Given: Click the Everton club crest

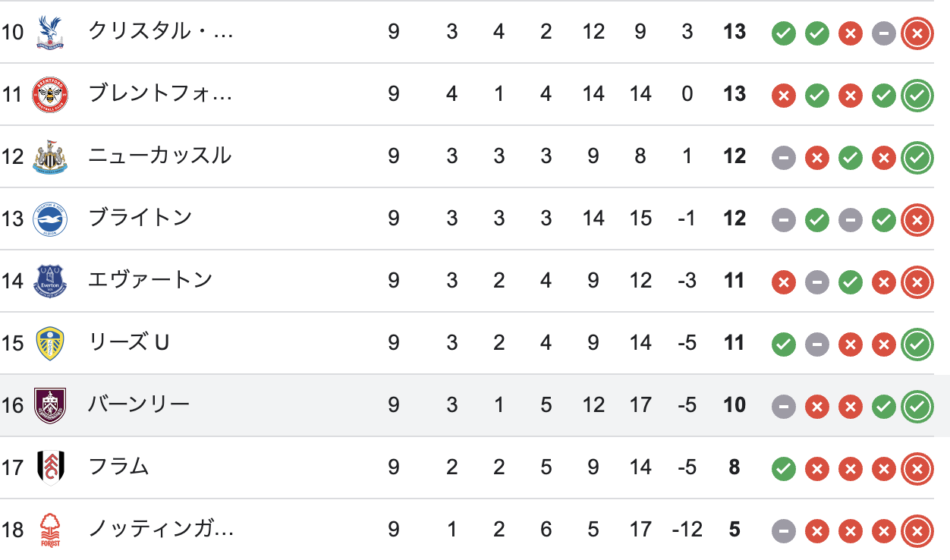Looking at the screenshot, I should [50, 282].
